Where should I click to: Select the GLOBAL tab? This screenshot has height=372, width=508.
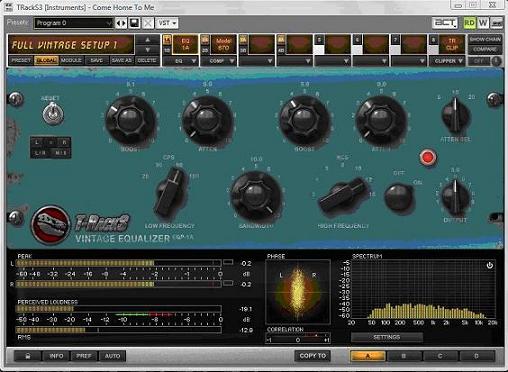46,60
